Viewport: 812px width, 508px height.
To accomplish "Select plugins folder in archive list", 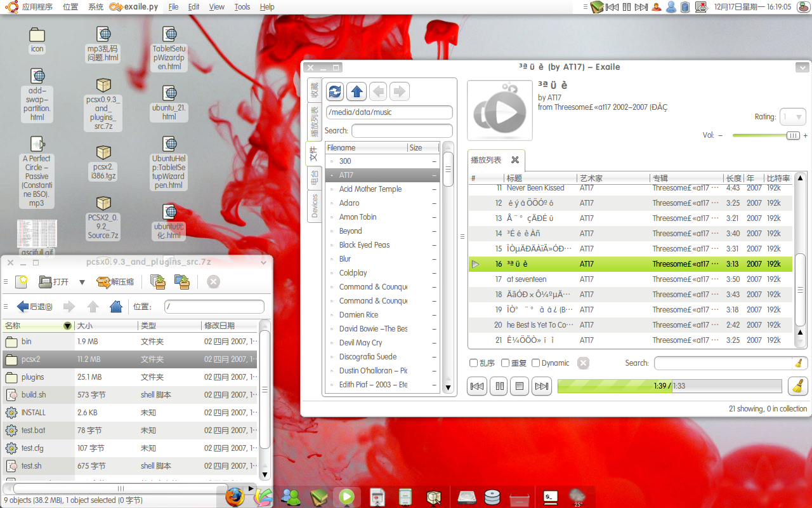I will (130, 377).
